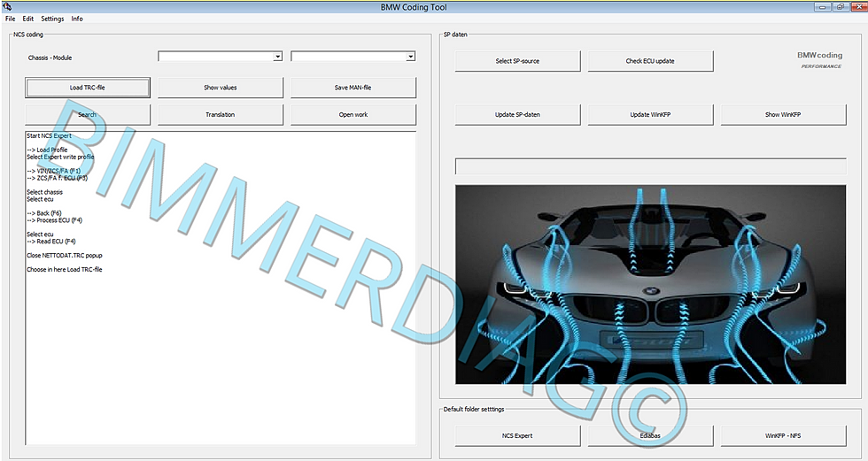This screenshot has height=461, width=868.
Task: Click the 'Chassis - Module' label
Action: tap(50, 58)
